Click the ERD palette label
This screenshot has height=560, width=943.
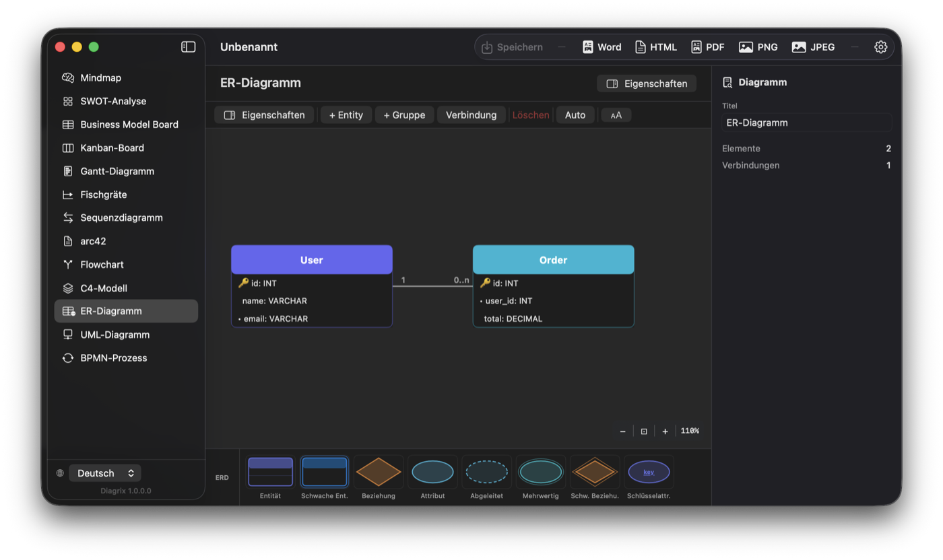click(222, 478)
